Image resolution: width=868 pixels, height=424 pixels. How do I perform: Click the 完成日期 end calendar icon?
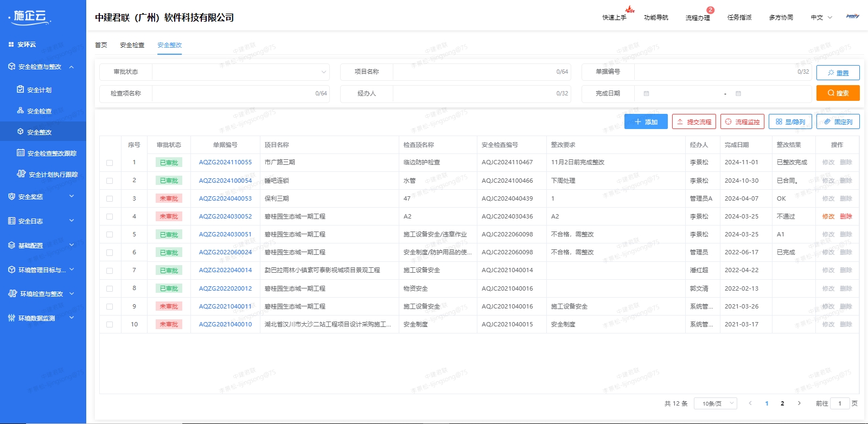coord(738,94)
